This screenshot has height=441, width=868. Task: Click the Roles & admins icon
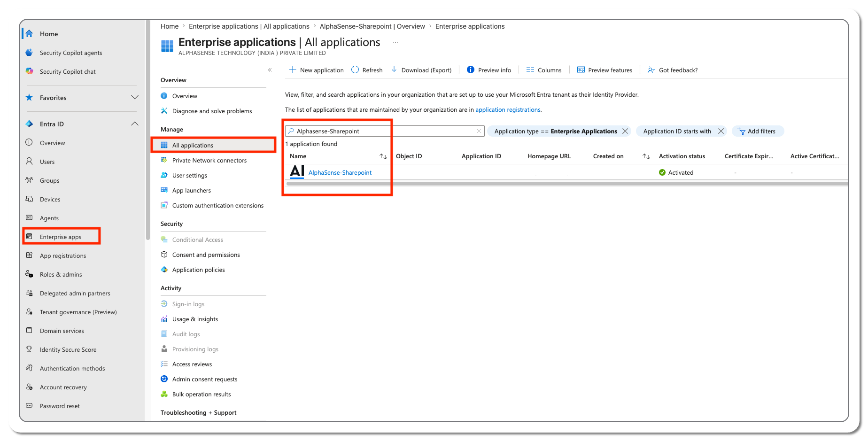(x=29, y=274)
